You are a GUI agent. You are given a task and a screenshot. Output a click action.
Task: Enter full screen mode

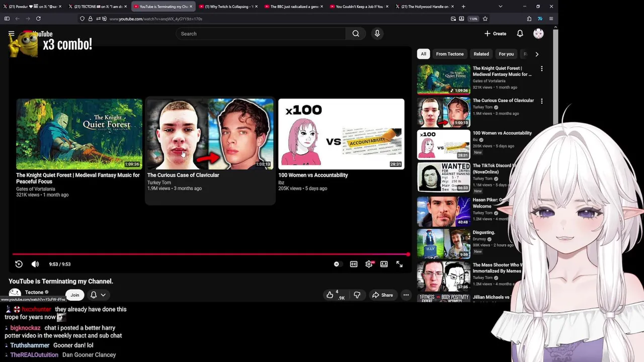(399, 264)
